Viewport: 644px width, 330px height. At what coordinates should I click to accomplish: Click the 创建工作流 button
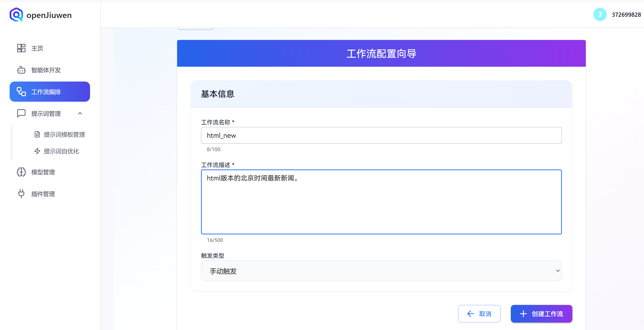[541, 314]
